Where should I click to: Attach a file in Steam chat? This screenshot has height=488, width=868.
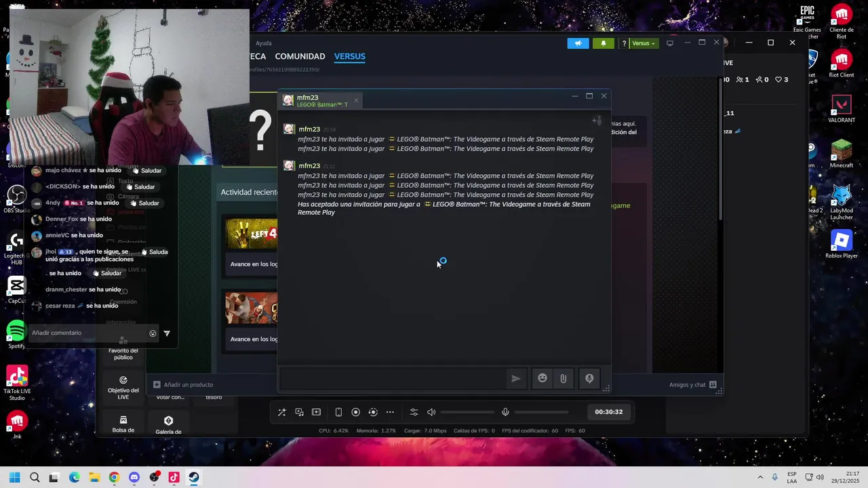pyautogui.click(x=564, y=379)
